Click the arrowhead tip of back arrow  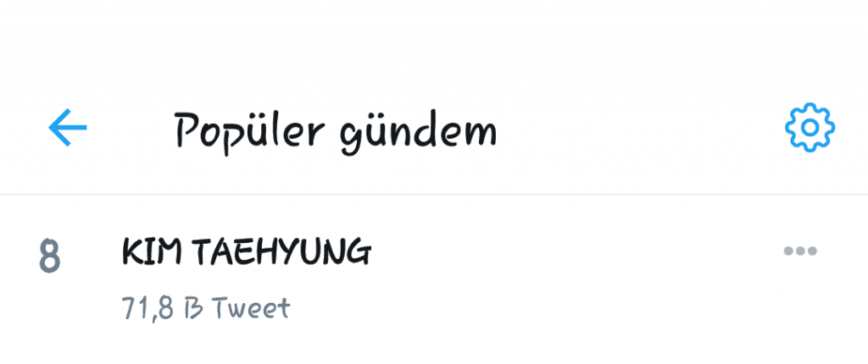[52, 127]
